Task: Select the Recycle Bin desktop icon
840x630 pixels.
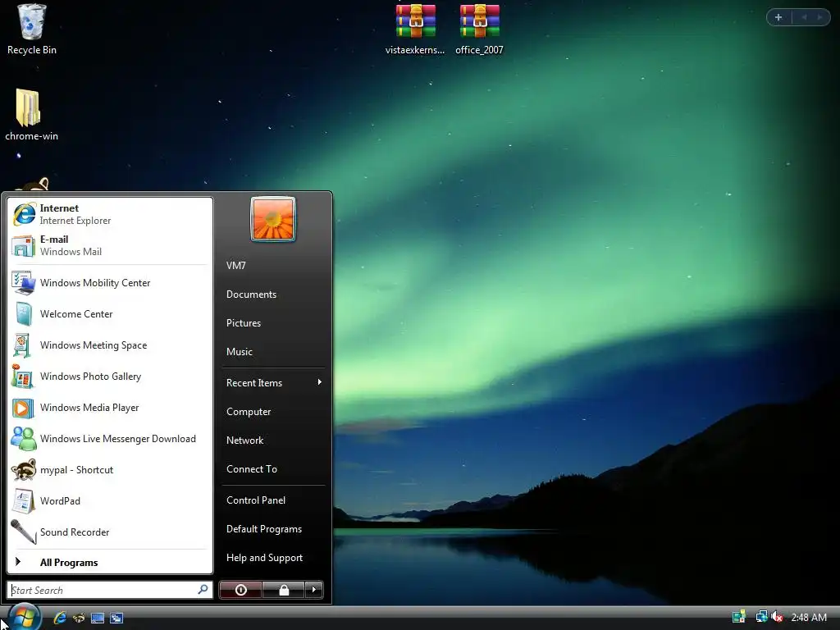Action: coord(32,30)
